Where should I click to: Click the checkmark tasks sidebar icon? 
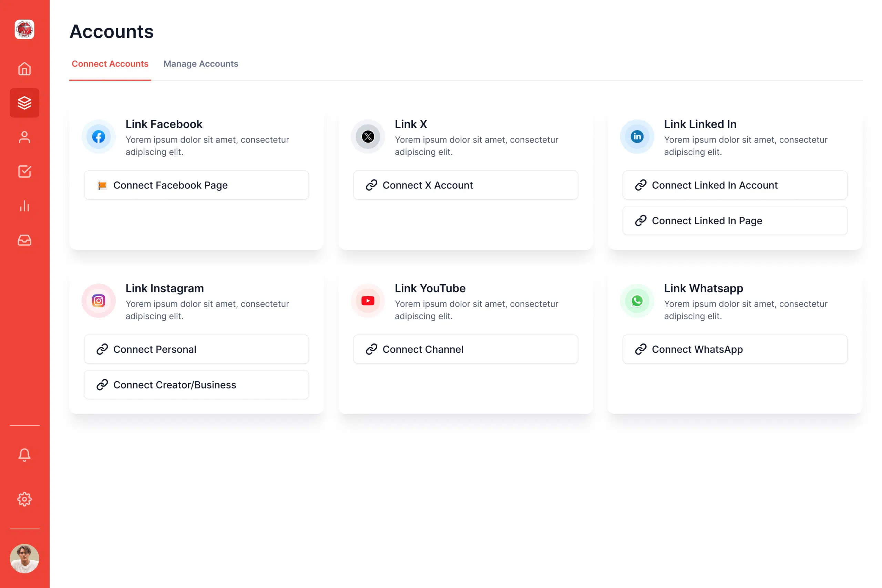[24, 172]
